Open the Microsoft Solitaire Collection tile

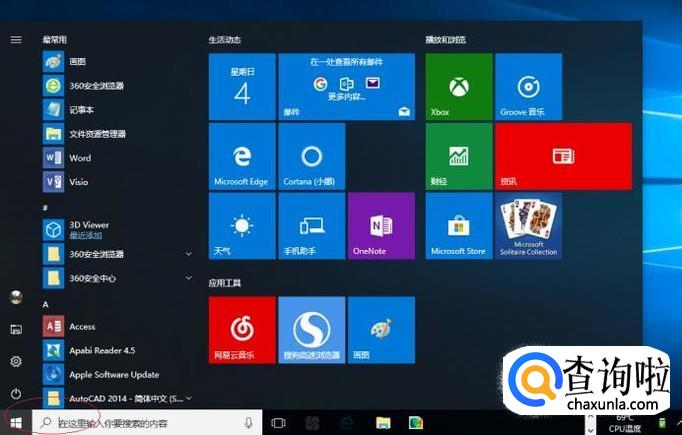point(528,226)
